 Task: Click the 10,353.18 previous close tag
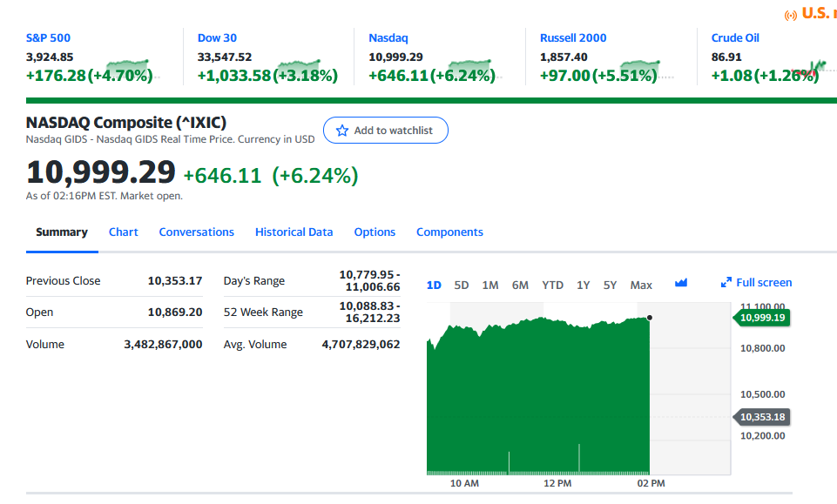coord(762,417)
